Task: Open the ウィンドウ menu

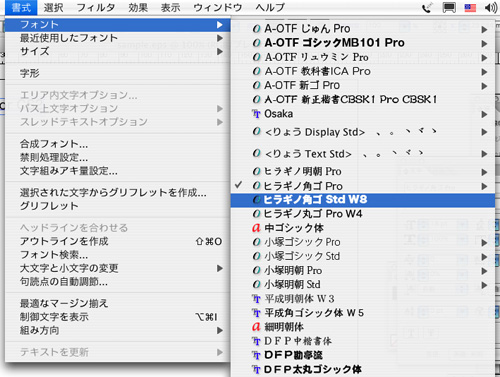Action: pyautogui.click(x=217, y=7)
